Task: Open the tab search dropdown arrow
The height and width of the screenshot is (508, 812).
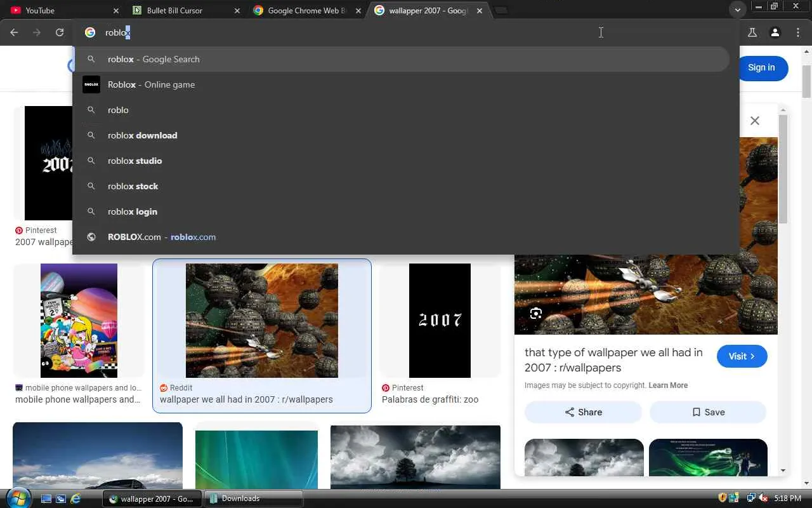Action: 737,10
